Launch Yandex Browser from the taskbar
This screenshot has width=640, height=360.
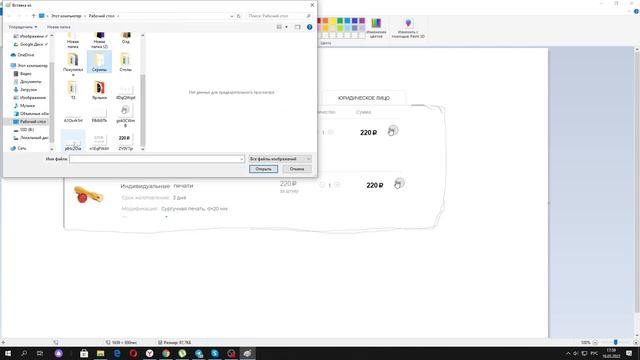coord(149,353)
